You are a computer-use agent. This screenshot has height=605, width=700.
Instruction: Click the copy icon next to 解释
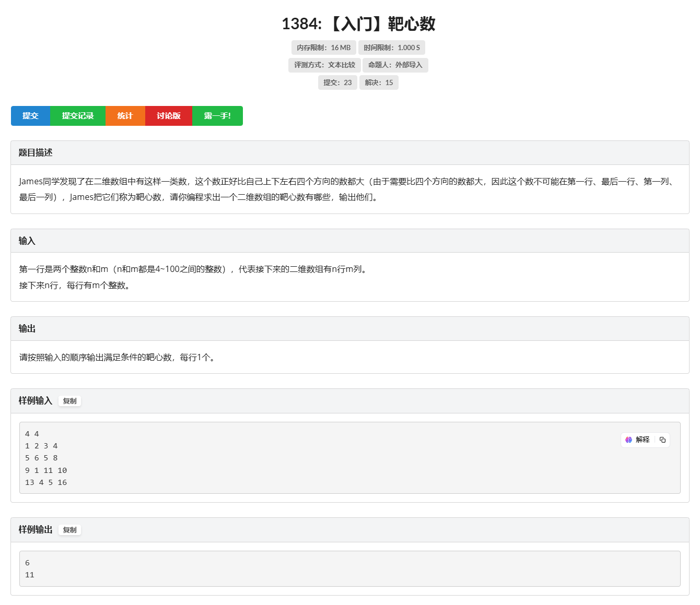662,440
